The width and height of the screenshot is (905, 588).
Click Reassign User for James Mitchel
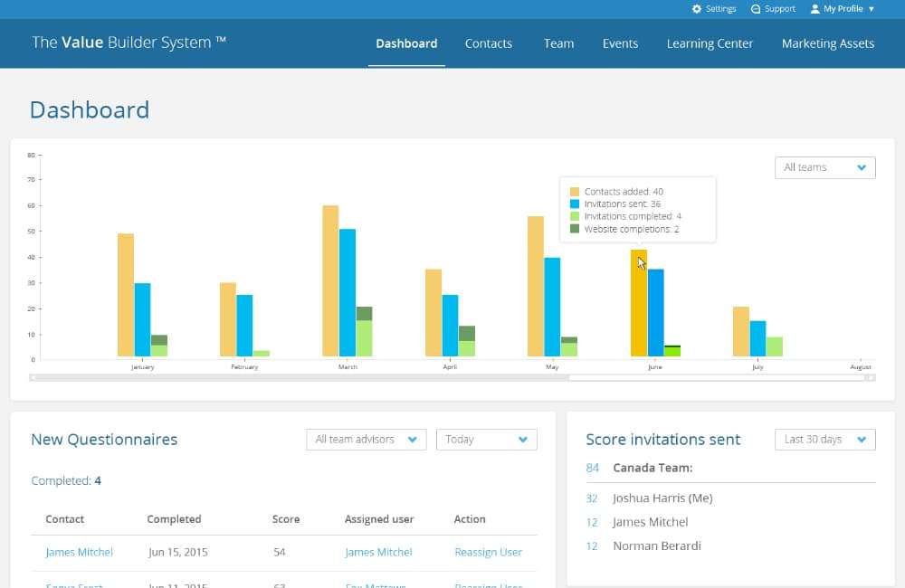click(x=489, y=552)
